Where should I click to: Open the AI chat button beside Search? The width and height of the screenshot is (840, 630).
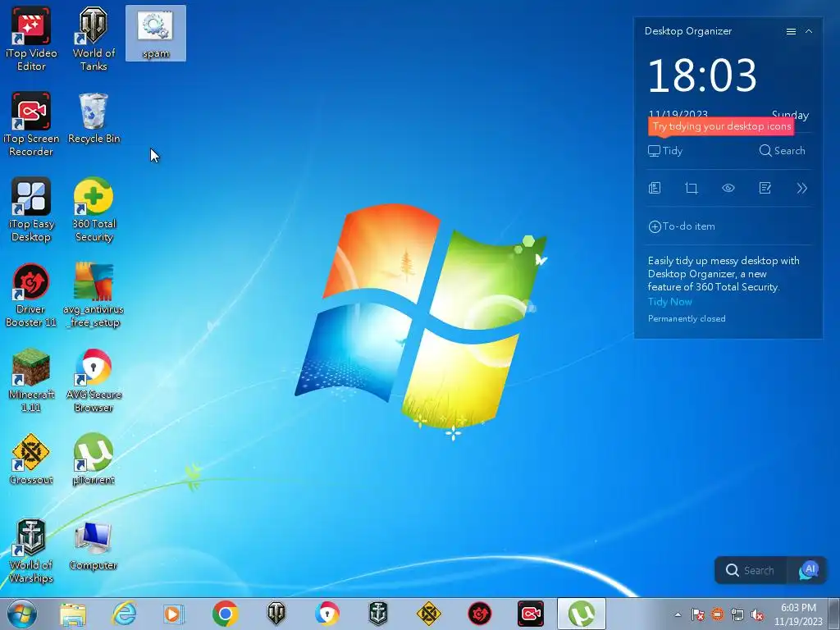point(808,570)
